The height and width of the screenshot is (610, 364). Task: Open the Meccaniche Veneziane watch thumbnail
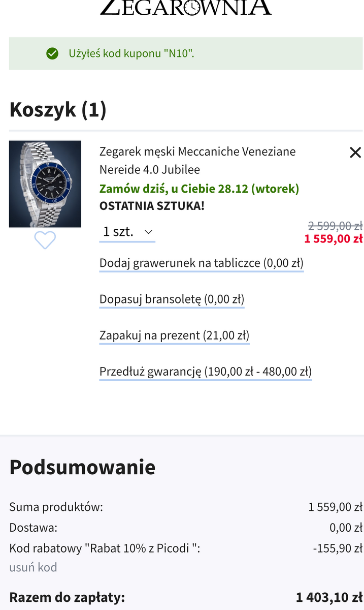[45, 184]
